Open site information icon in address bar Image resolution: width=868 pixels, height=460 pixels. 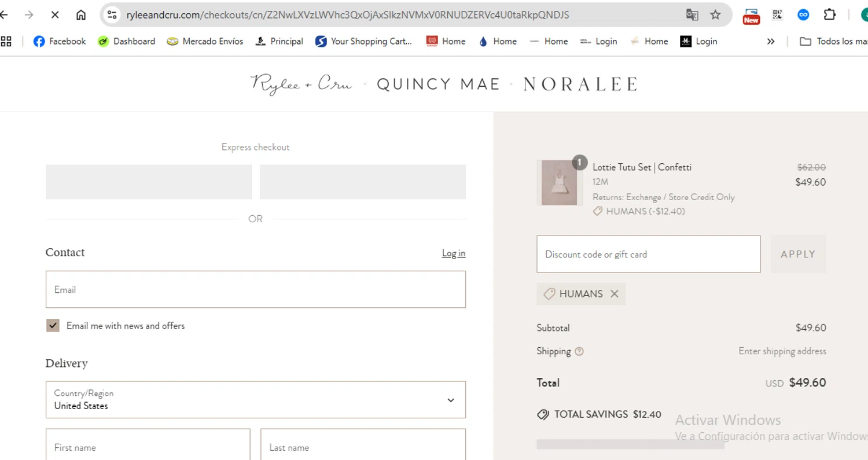pyautogui.click(x=112, y=15)
